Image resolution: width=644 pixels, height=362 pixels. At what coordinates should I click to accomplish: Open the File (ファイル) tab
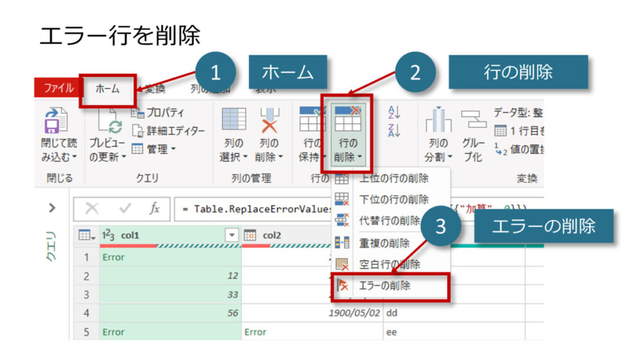point(58,89)
